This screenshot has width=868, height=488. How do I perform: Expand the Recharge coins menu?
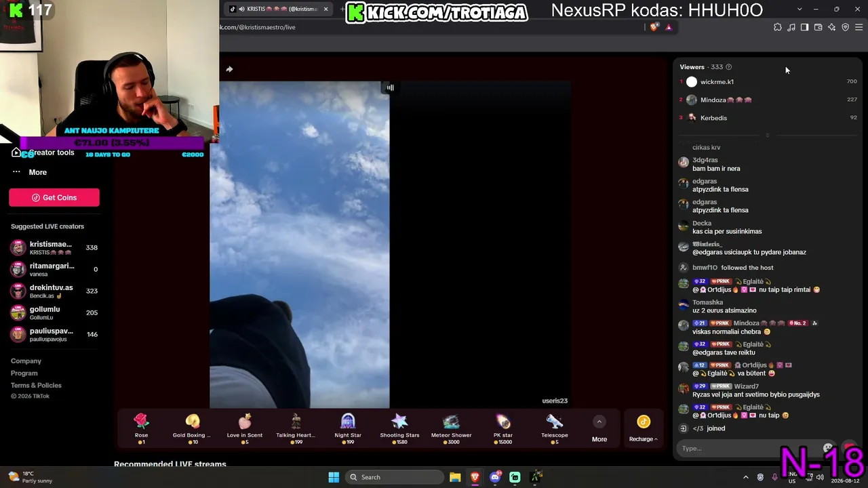644,429
